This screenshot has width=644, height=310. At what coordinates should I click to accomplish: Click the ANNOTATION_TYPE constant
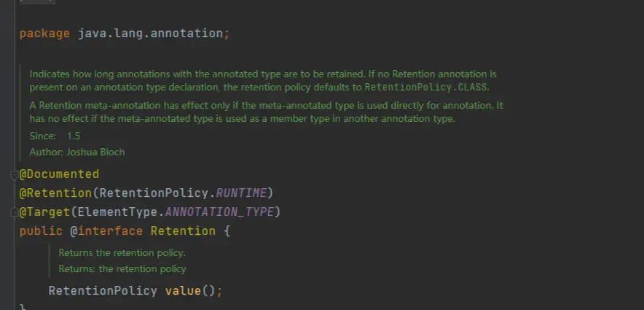pyautogui.click(x=219, y=212)
